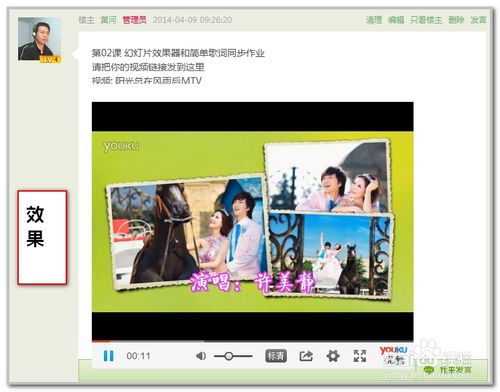The height and width of the screenshot is (392, 500).
Task: Open the 标清 video quality selector
Action: click(276, 356)
